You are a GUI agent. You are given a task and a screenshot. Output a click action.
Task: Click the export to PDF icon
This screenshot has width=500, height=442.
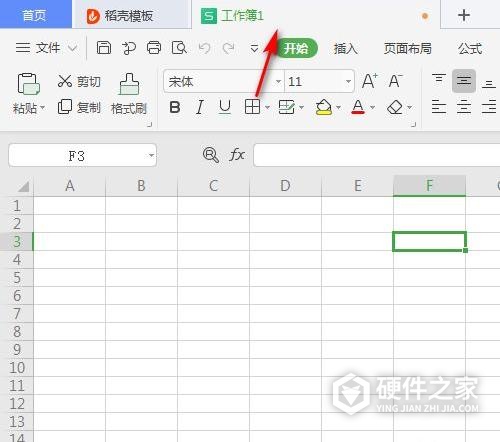tap(129, 48)
